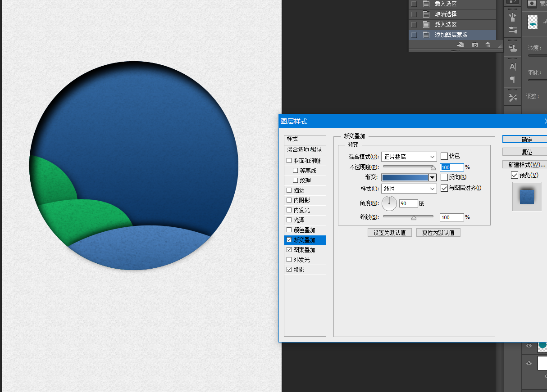Click the 不透明度 percent input field
Image resolution: width=547 pixels, height=392 pixels.
click(x=452, y=167)
